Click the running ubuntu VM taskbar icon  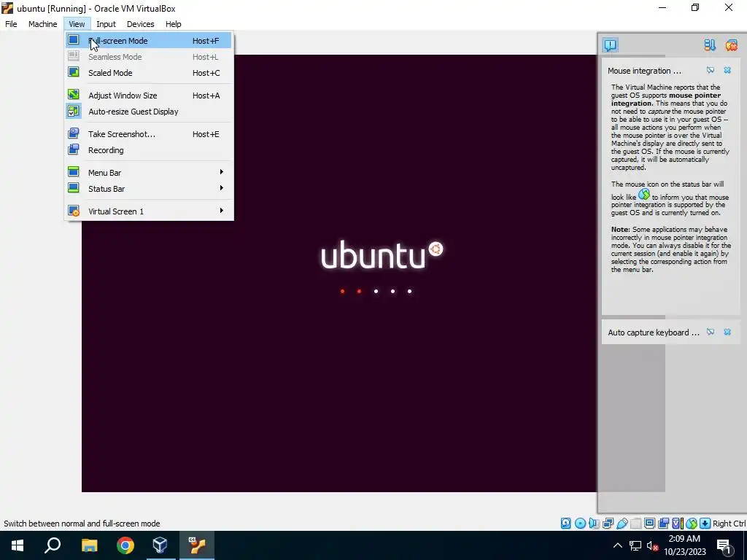point(197,545)
